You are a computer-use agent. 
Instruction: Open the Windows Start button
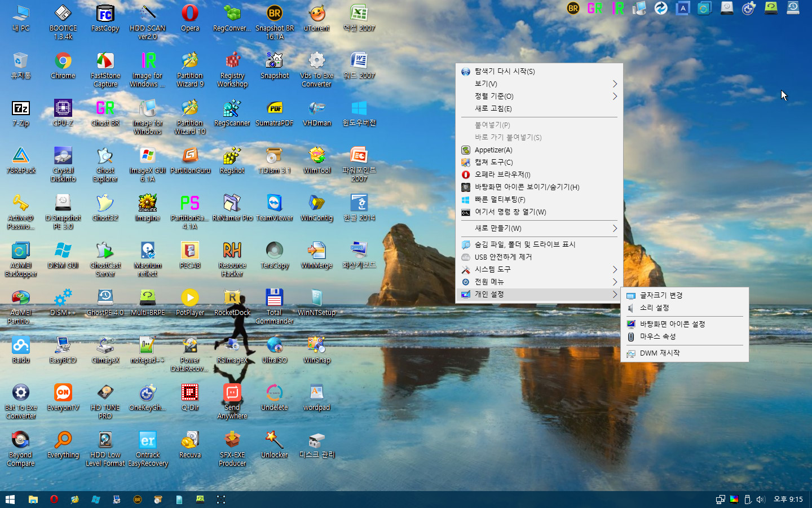click(x=10, y=500)
